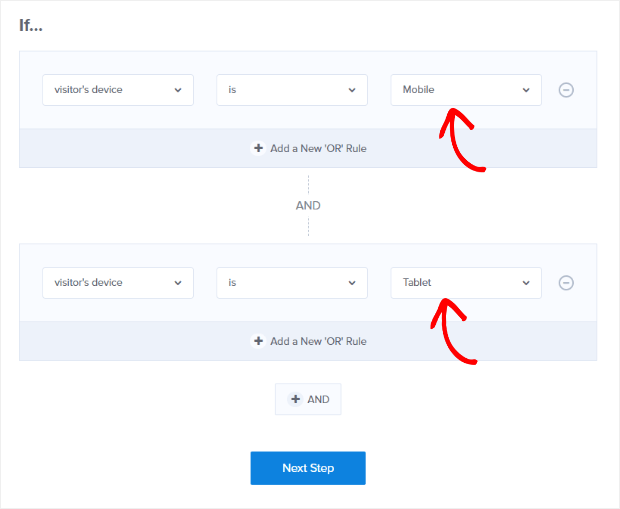Image resolution: width=620 pixels, height=509 pixels.
Task: Click chevron on first rule's 'is' dropdown
Action: [351, 90]
